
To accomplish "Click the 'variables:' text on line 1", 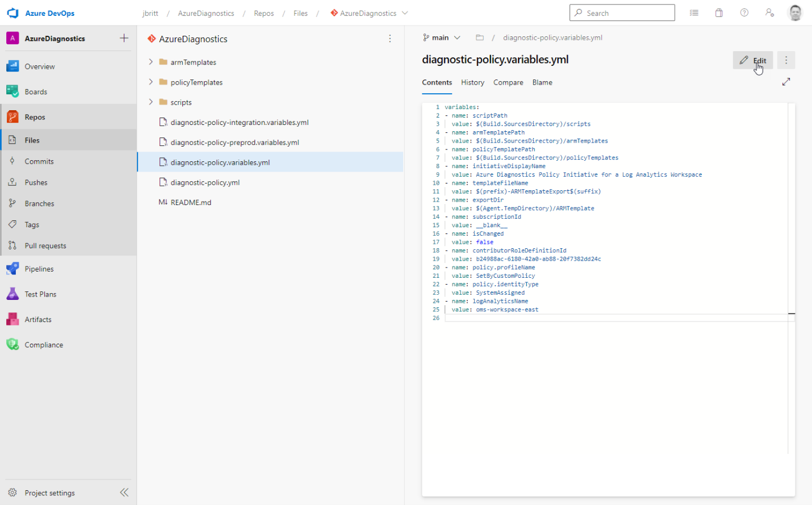I will coord(462,107).
